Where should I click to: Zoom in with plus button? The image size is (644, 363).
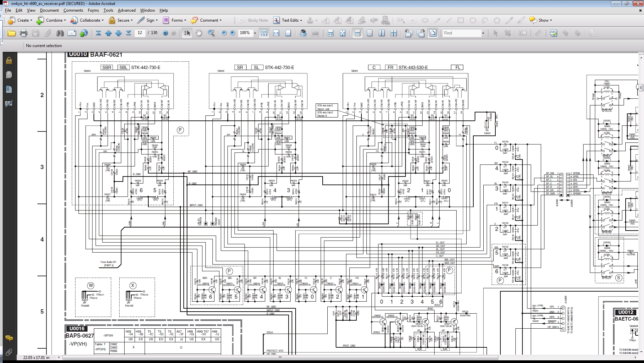[233, 33]
